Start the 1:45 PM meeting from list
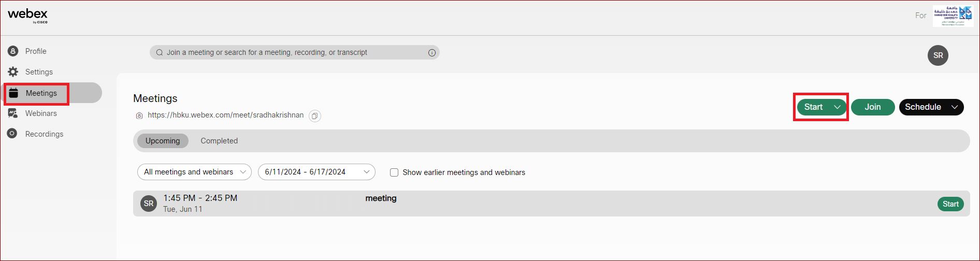The width and height of the screenshot is (980, 261). pos(950,204)
